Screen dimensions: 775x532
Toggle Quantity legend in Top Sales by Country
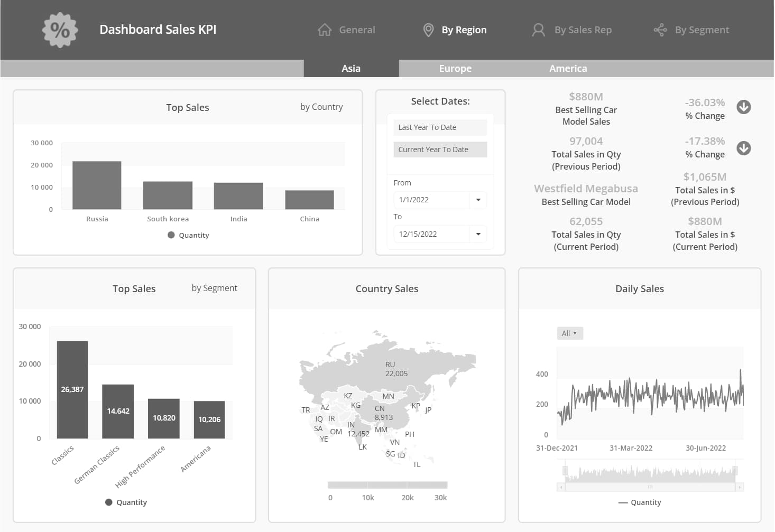coord(189,235)
